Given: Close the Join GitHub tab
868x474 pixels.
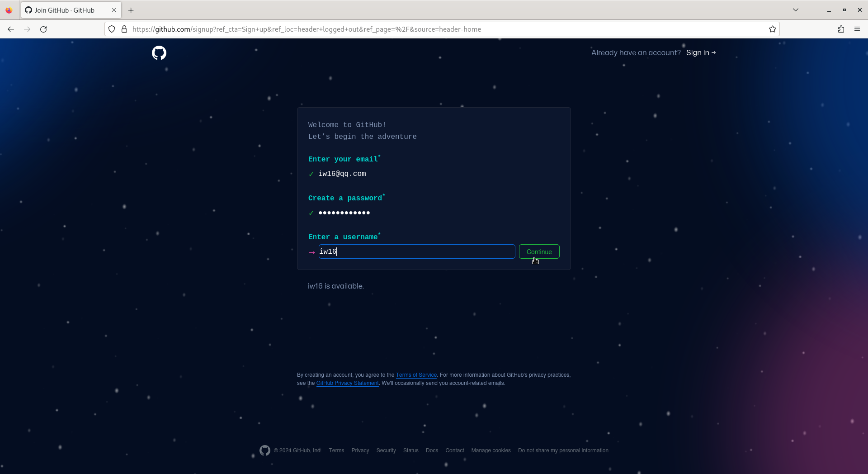Looking at the screenshot, I should pos(114,10).
